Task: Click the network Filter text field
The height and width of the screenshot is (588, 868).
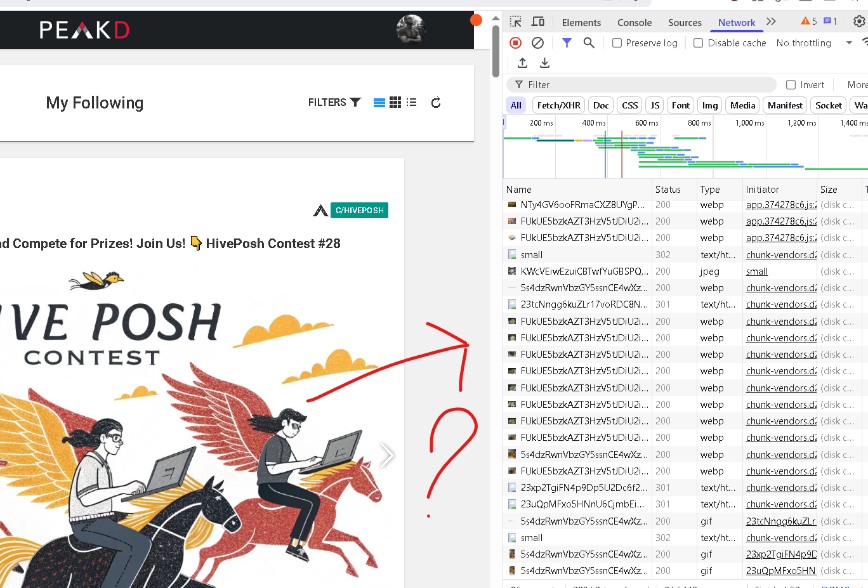Action: [x=641, y=84]
